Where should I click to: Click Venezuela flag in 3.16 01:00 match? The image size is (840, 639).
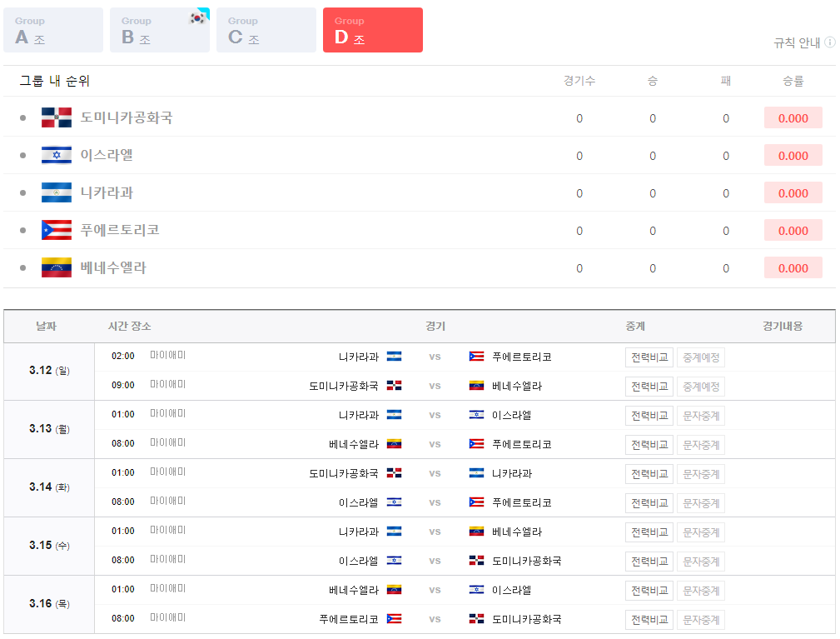pyautogui.click(x=395, y=590)
